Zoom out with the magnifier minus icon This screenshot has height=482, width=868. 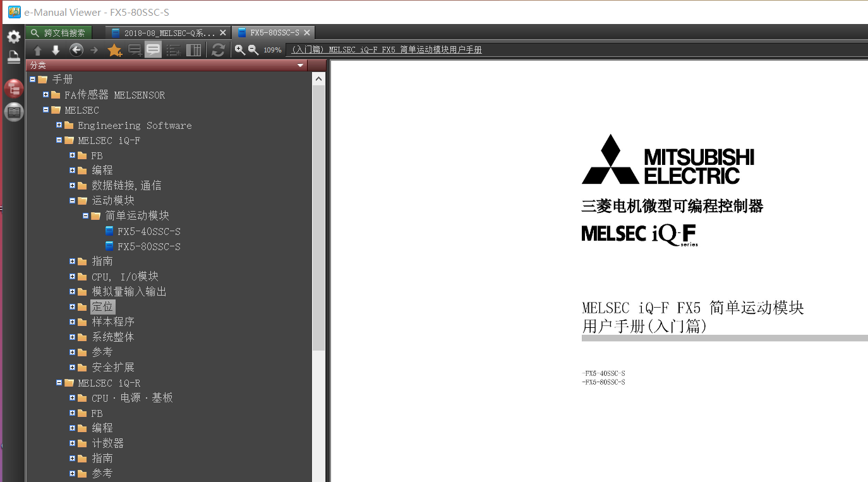(x=253, y=50)
